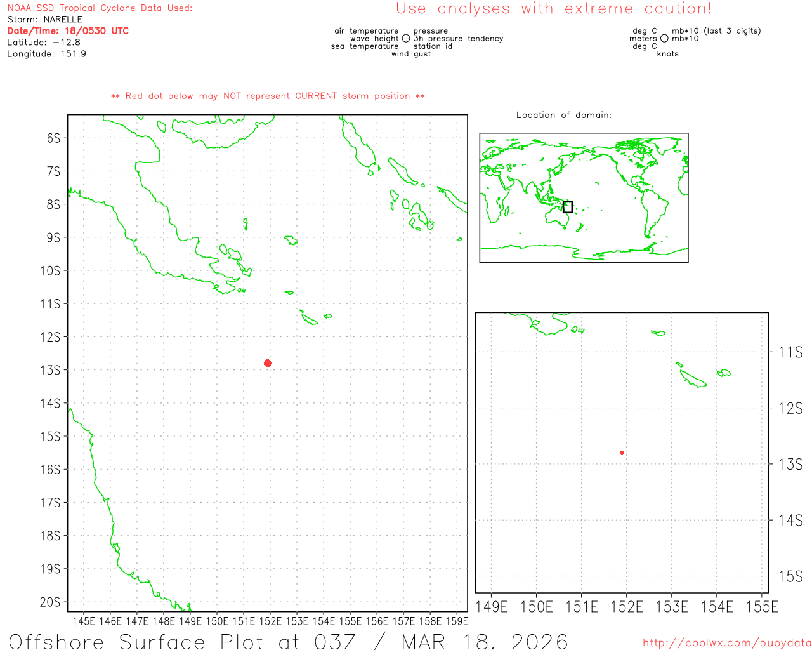This screenshot has height=650, width=812.
Task: Click the 'Offshore Surface Plot at 03Z' footer title
Action: point(288,641)
